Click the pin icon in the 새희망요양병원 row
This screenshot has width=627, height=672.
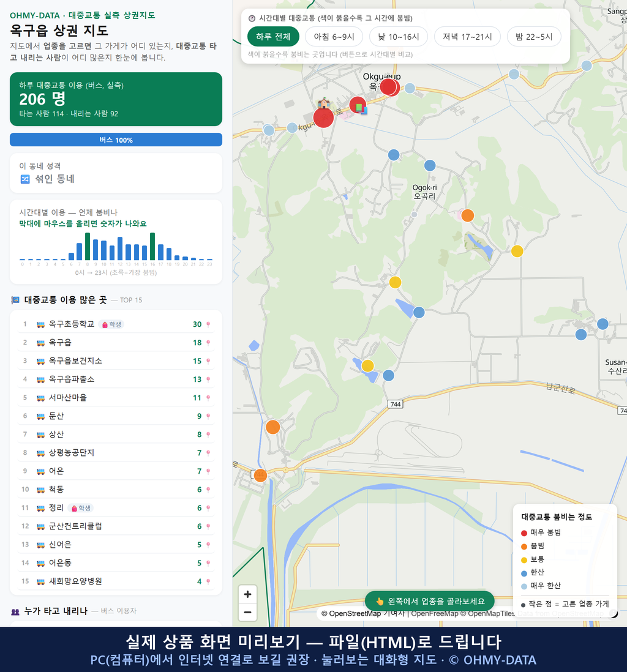coord(208,581)
